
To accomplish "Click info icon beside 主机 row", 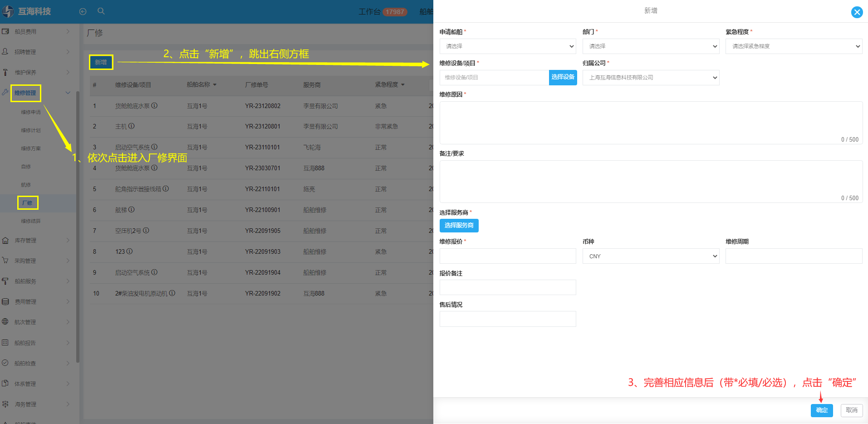I will [x=132, y=126].
